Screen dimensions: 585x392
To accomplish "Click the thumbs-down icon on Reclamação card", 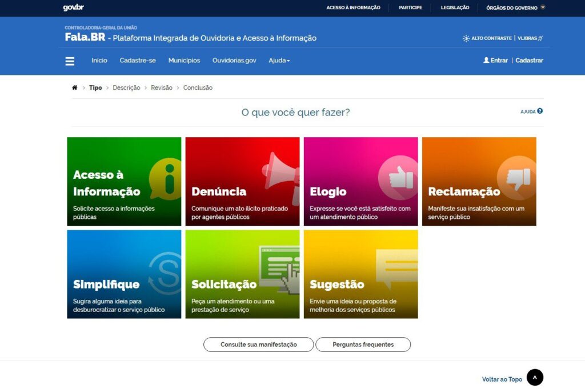I will [518, 178].
